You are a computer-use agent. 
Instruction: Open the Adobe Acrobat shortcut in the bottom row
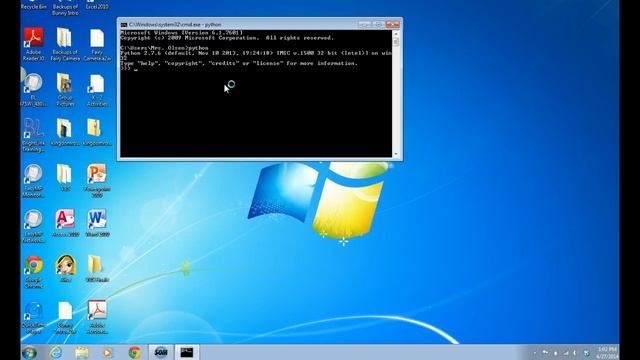(97, 318)
